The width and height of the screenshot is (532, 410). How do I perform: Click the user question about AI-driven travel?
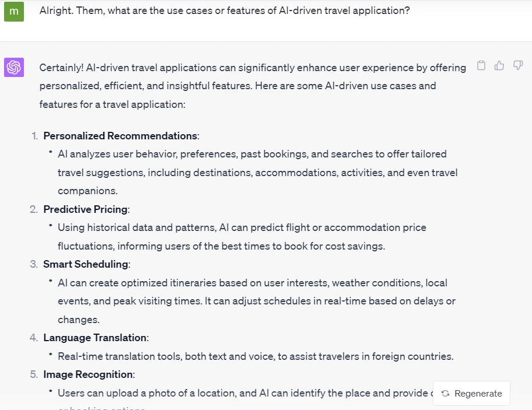click(x=225, y=10)
